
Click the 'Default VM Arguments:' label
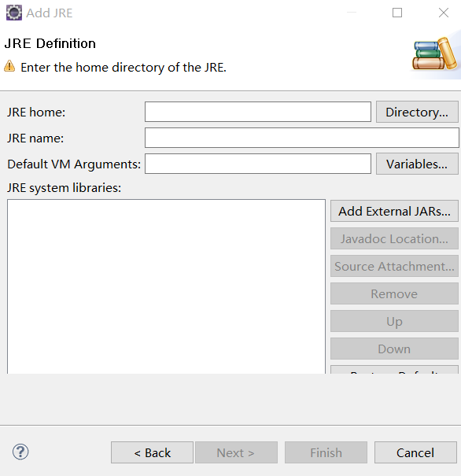tap(74, 164)
